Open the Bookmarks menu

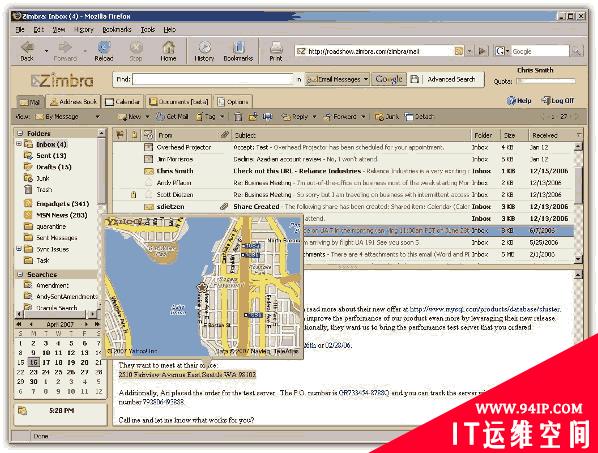117,29
